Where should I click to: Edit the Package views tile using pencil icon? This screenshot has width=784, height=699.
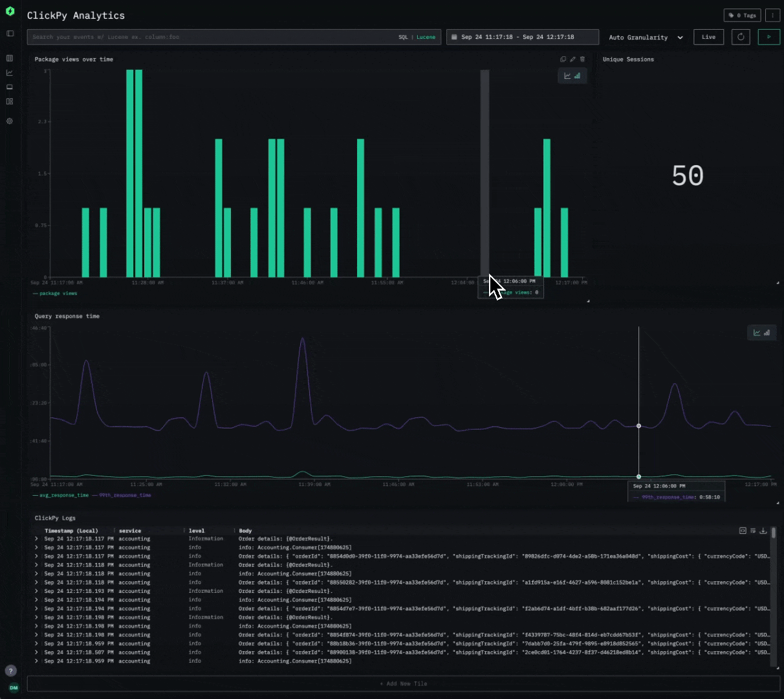point(572,59)
